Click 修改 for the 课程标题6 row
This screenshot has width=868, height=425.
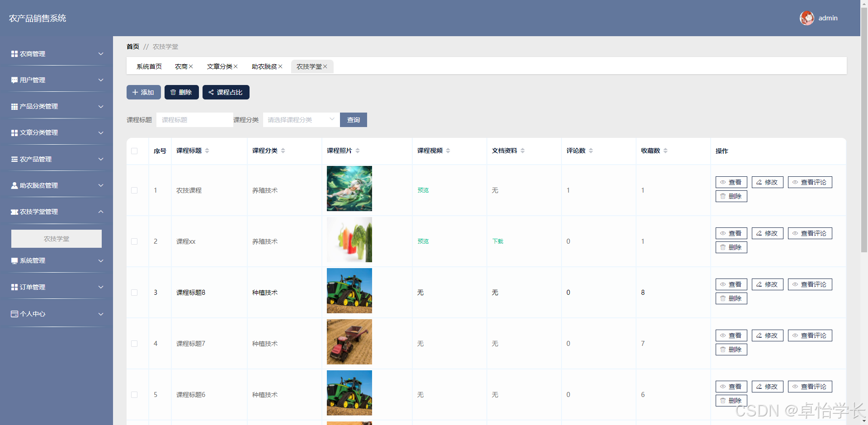767,387
